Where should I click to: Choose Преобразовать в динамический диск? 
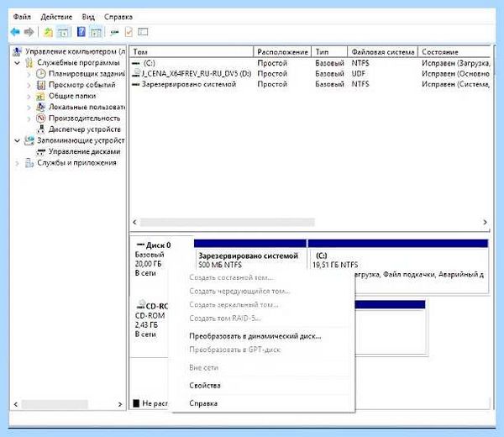coord(255,336)
